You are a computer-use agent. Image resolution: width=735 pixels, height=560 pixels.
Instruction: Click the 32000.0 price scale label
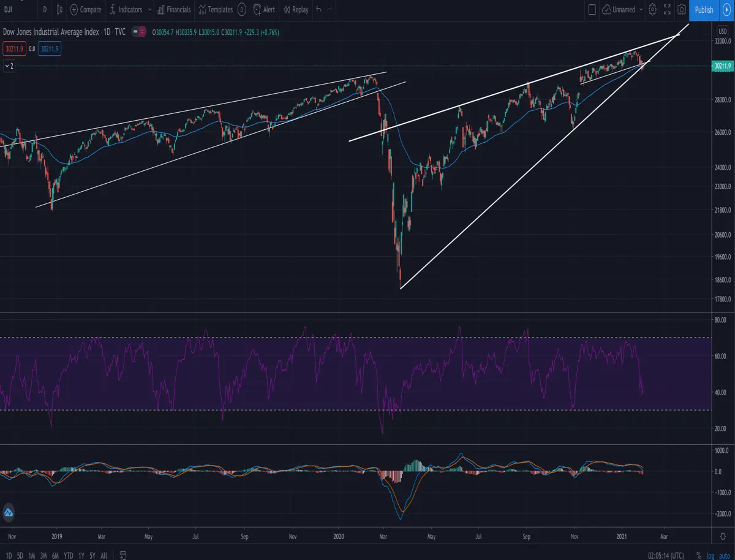click(723, 41)
